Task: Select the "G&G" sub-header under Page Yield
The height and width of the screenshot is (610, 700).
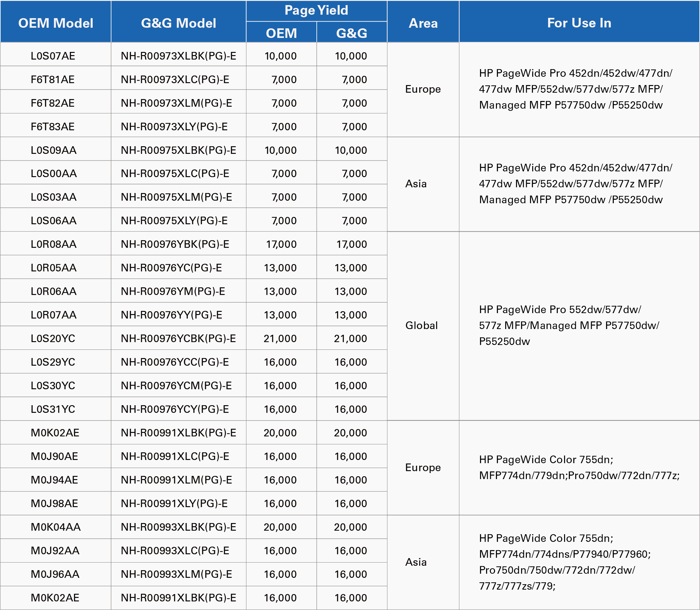Action: (352, 32)
